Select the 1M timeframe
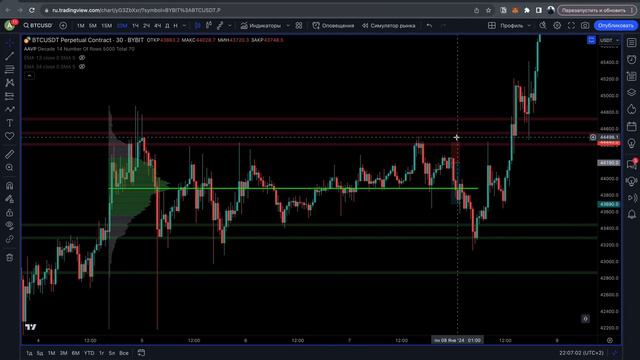The height and width of the screenshot is (360, 640). 80,26
